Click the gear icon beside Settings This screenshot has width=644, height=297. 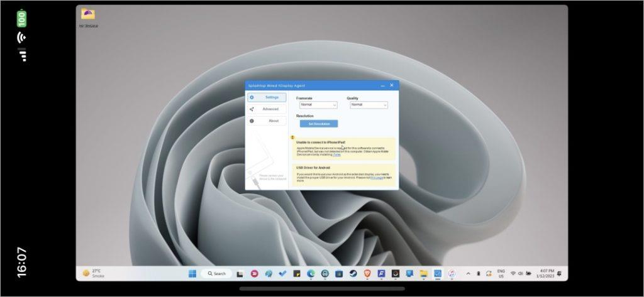click(252, 97)
